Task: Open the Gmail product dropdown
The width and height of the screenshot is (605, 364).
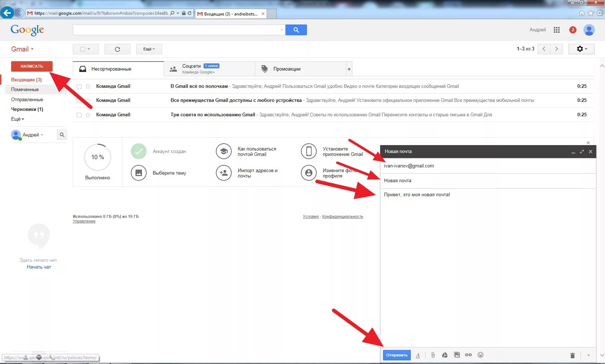Action: (x=22, y=49)
